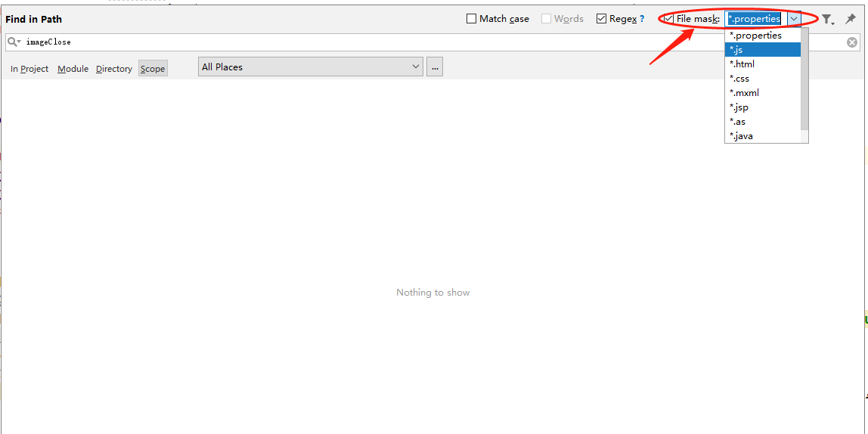868x434 pixels.
Task: Switch to Module search scope
Action: pyautogui.click(x=73, y=70)
